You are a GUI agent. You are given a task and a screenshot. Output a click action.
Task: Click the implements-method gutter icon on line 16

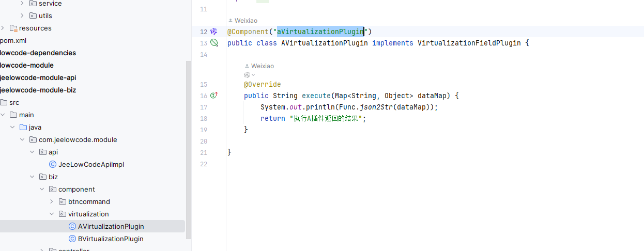coord(214,96)
